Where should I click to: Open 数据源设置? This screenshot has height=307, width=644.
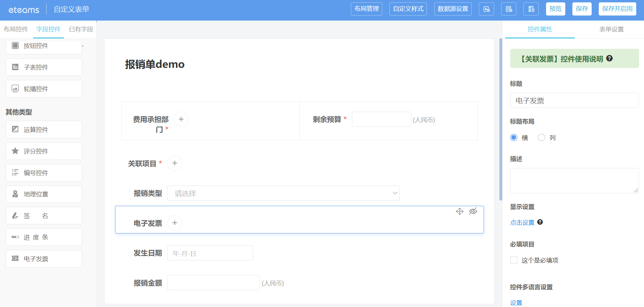click(453, 9)
